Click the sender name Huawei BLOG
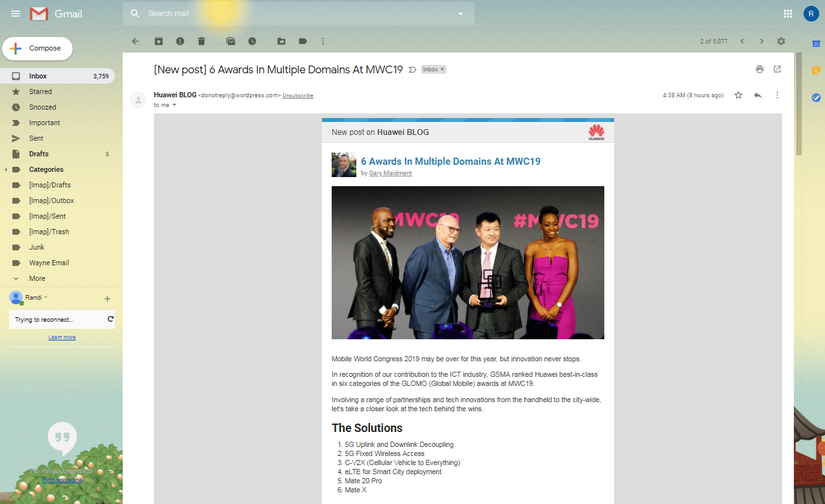Screen dimensions: 825x504 click(x=175, y=95)
